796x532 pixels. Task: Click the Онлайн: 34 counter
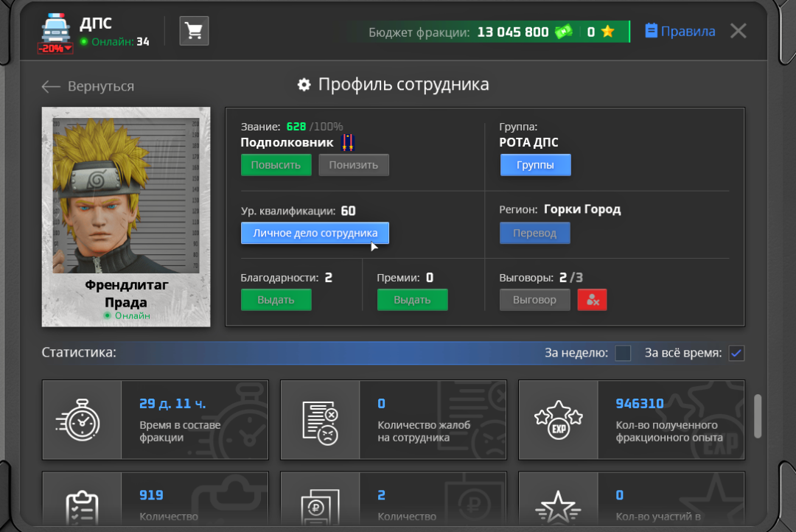coord(115,41)
